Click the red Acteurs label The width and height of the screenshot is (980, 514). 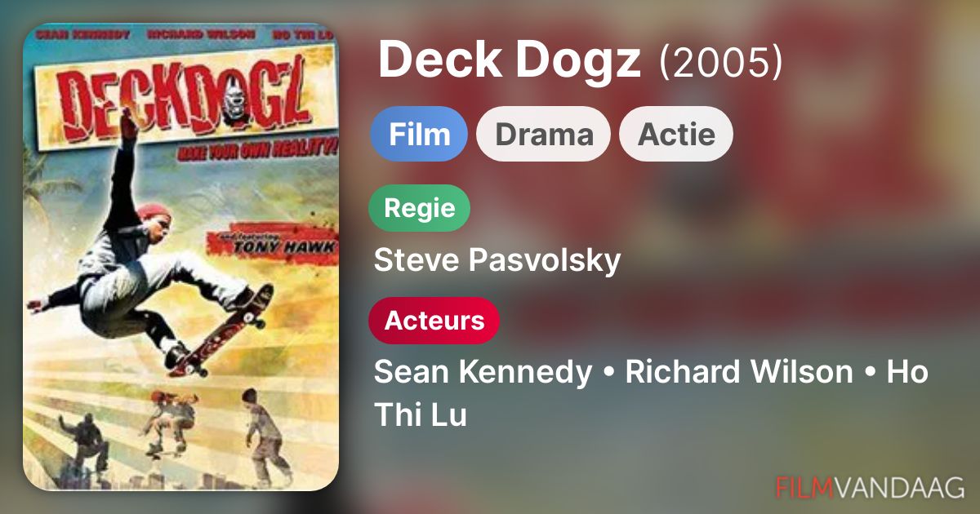click(434, 321)
